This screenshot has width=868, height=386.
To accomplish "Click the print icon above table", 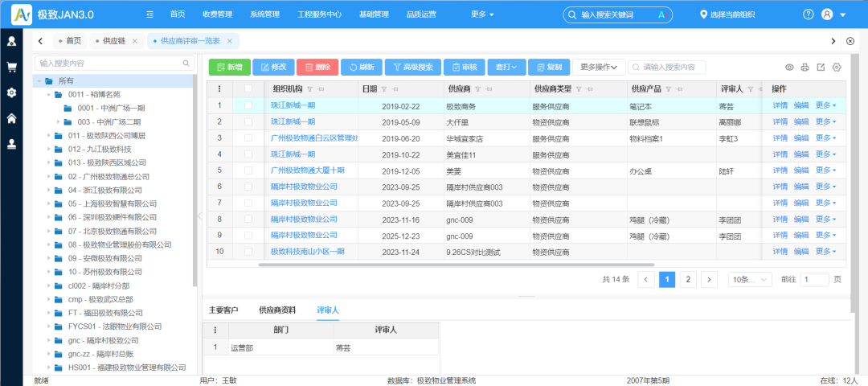I will [x=805, y=68].
